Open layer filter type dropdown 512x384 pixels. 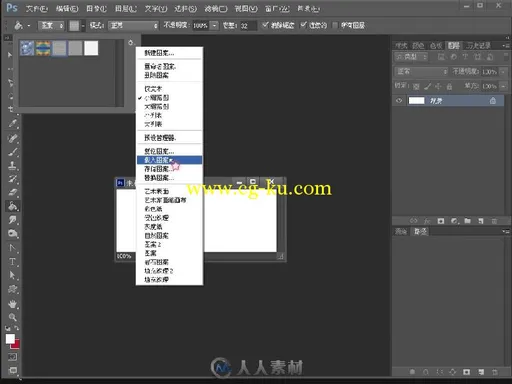[411, 57]
